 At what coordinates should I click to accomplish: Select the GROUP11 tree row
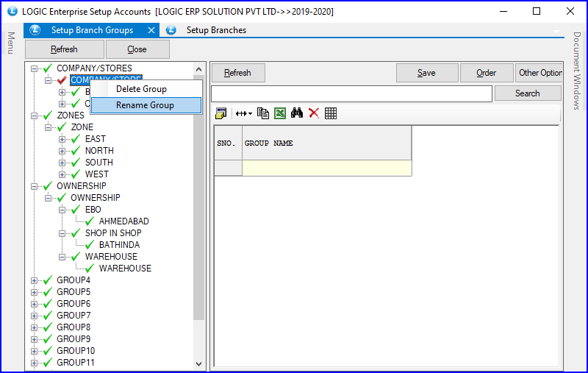[76, 363]
